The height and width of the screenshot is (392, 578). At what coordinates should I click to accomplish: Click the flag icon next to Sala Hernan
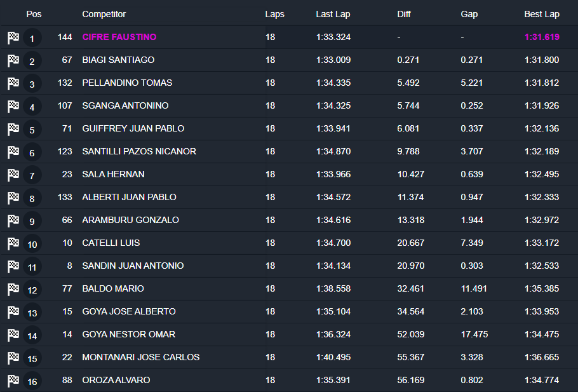coord(13,175)
